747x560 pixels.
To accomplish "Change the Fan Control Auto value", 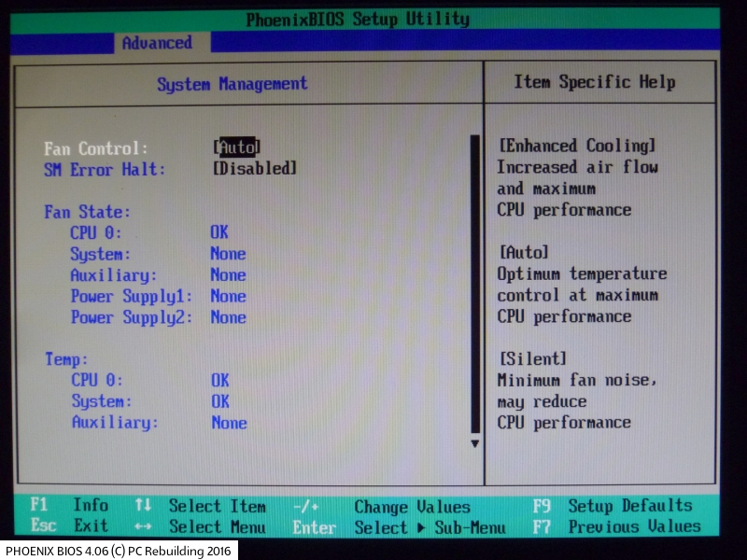I will click(x=237, y=147).
